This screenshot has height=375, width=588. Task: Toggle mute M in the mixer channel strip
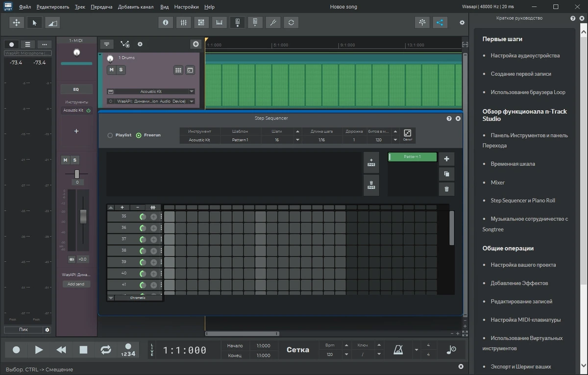click(65, 160)
